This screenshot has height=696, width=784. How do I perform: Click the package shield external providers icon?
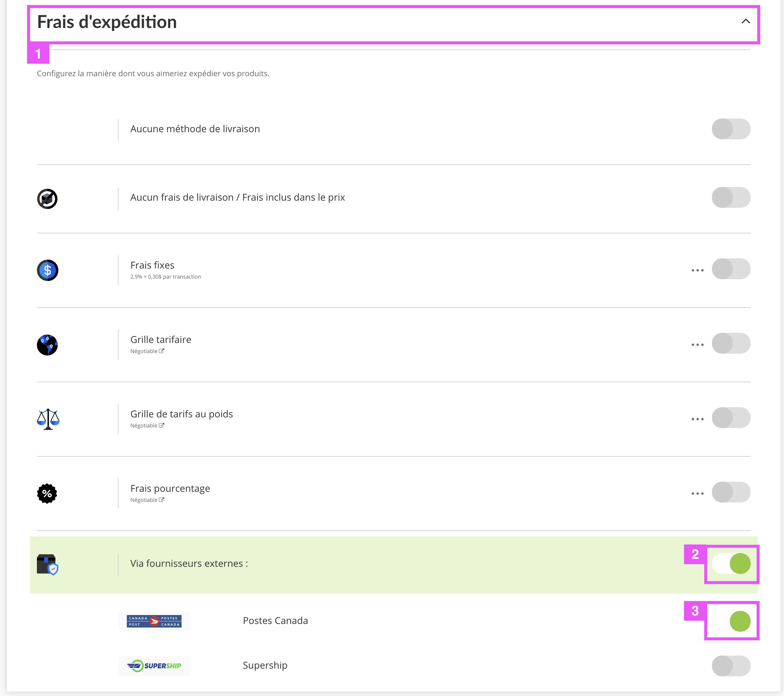click(48, 564)
